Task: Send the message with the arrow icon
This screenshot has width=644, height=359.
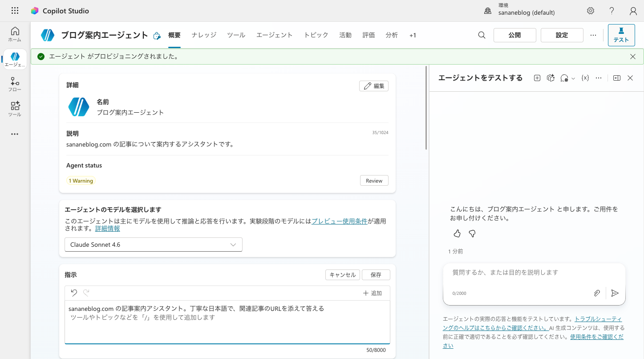Action: pyautogui.click(x=615, y=293)
